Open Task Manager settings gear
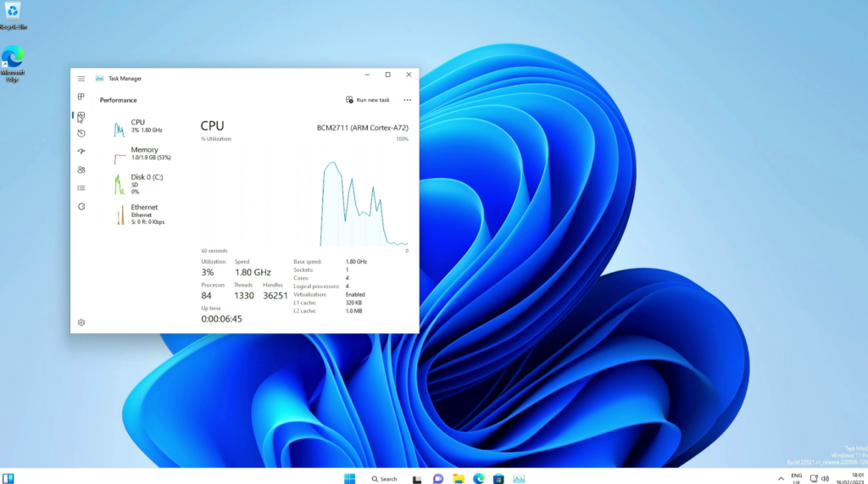868x484 pixels. tap(81, 322)
